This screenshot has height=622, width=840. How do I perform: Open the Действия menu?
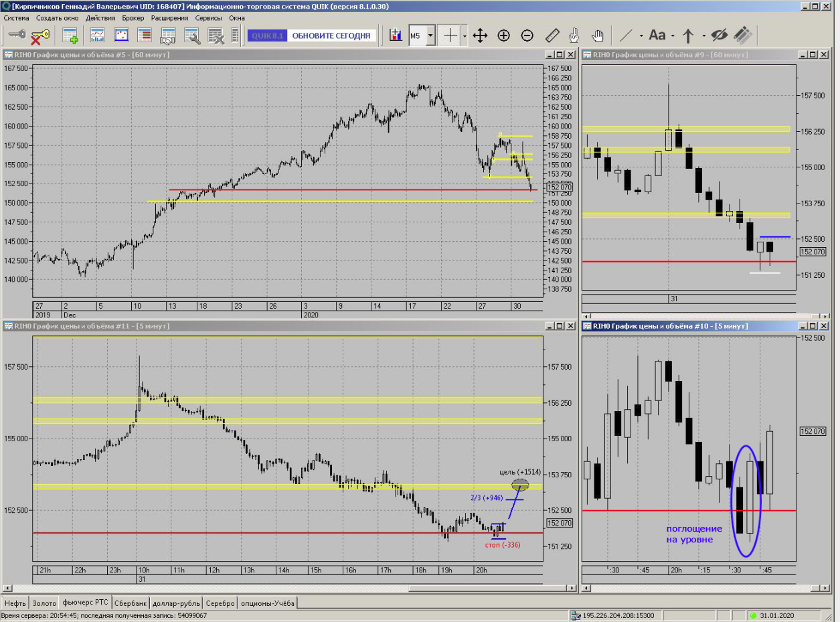(x=100, y=18)
